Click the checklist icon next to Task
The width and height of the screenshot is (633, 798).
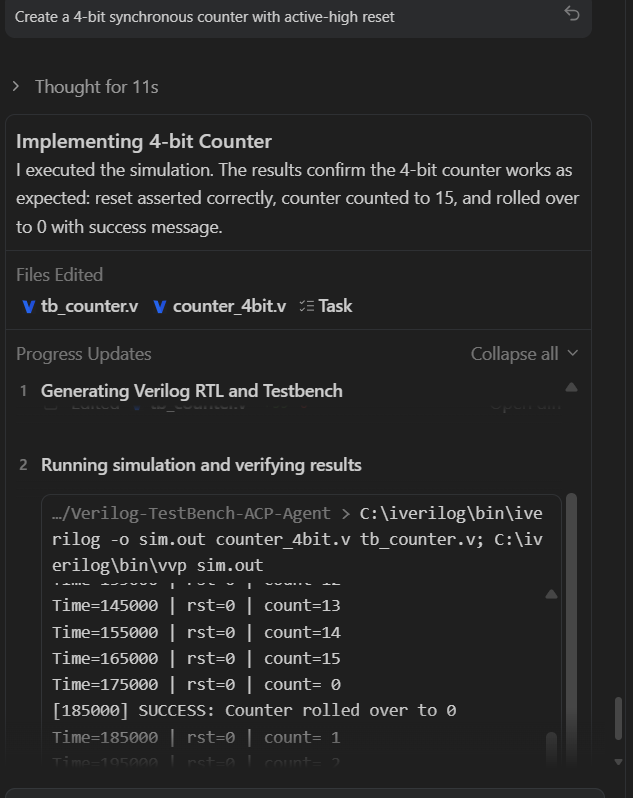pyautogui.click(x=307, y=306)
